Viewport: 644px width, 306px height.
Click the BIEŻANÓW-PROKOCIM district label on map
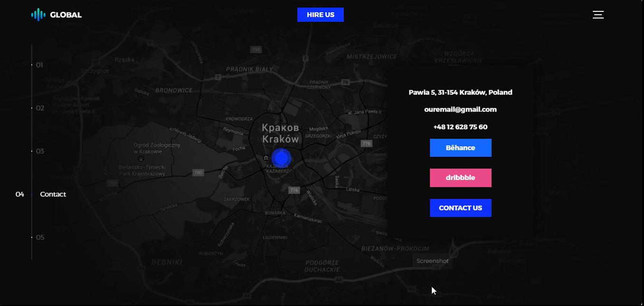[x=395, y=249]
